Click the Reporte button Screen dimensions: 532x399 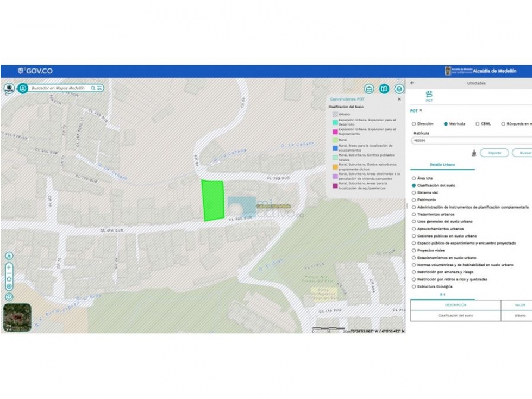pyautogui.click(x=495, y=153)
